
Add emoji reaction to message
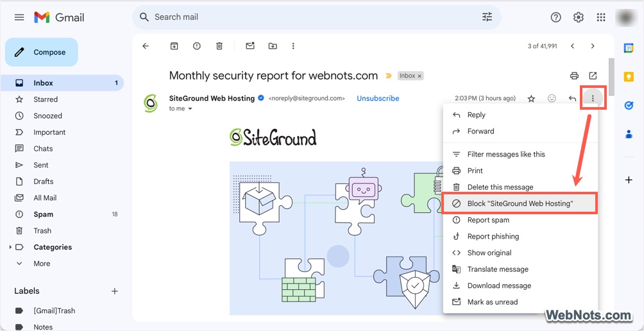point(552,99)
